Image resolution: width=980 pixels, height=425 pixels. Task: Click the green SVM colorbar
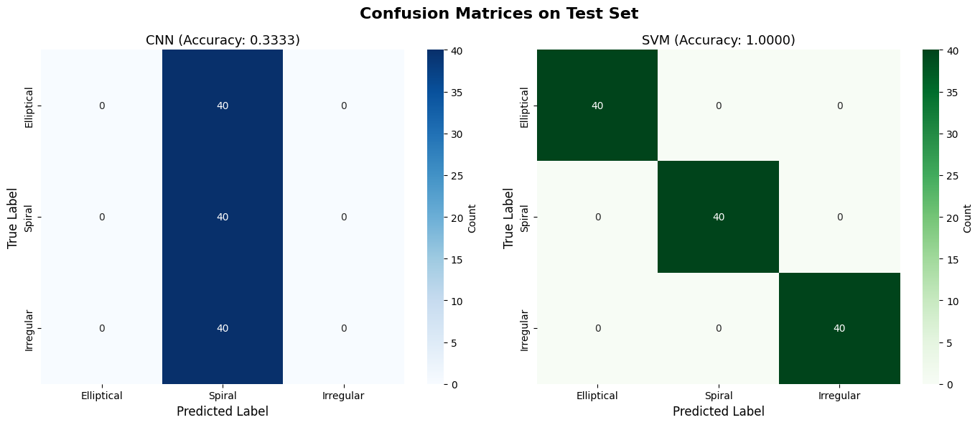931,217
